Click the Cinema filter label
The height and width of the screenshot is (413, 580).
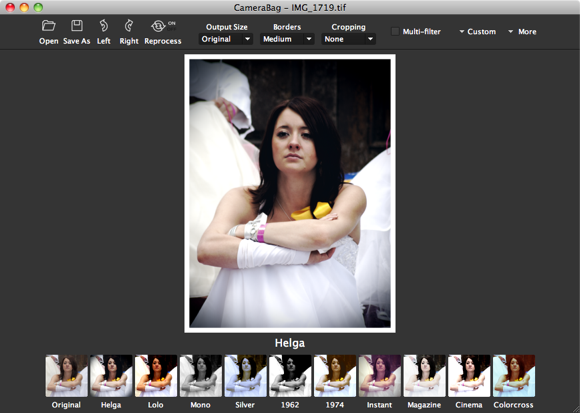point(469,405)
